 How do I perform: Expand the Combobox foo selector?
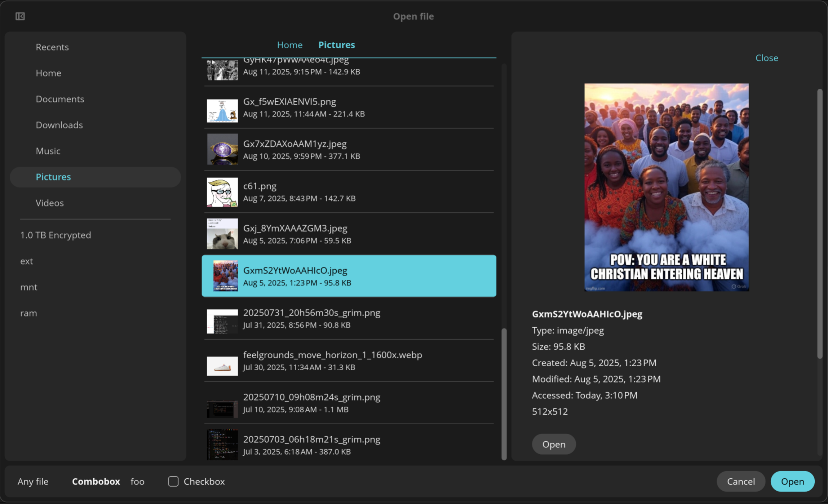pyautogui.click(x=137, y=481)
